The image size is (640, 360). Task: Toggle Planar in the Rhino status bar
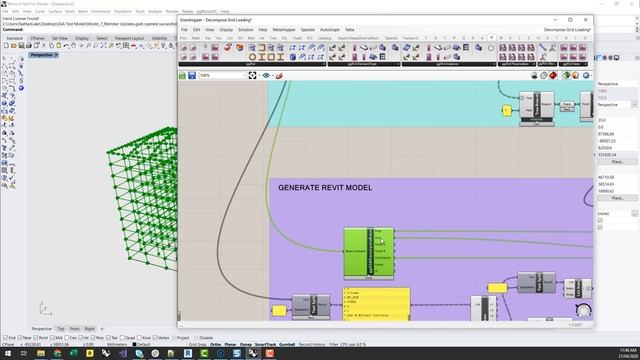click(x=231, y=344)
